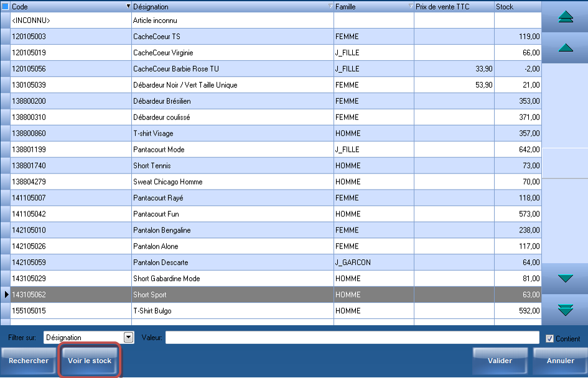Open the Désignation column filter arrow
This screenshot has height=378, width=588.
click(330, 6)
